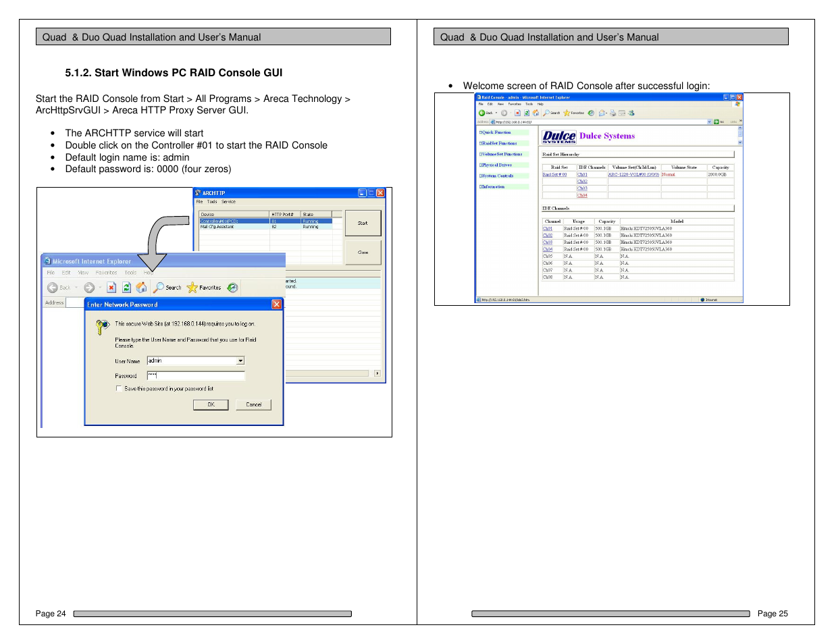Click the Forward arrow in the login browser window
Viewport: 834px width, 644px height.
[x=89, y=288]
